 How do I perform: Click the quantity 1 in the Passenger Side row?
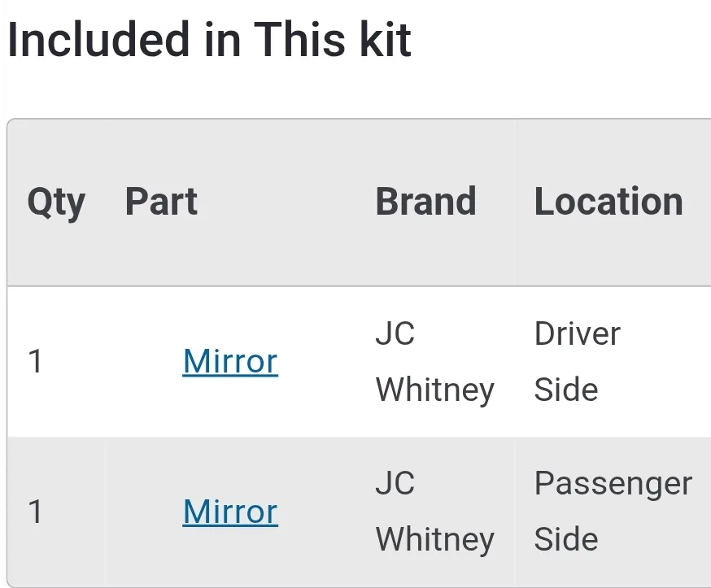point(36,512)
